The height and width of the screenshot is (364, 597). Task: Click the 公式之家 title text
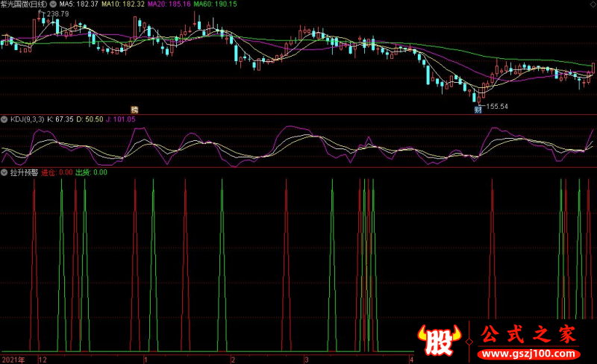click(528, 334)
